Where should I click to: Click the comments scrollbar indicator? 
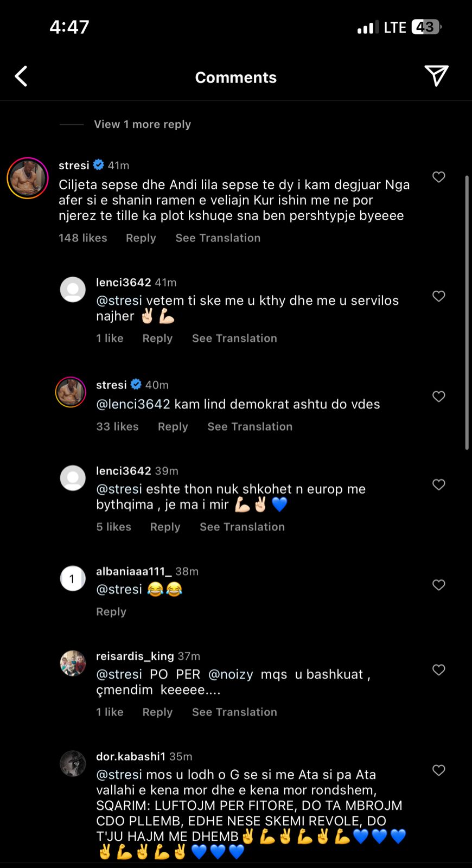467,312
